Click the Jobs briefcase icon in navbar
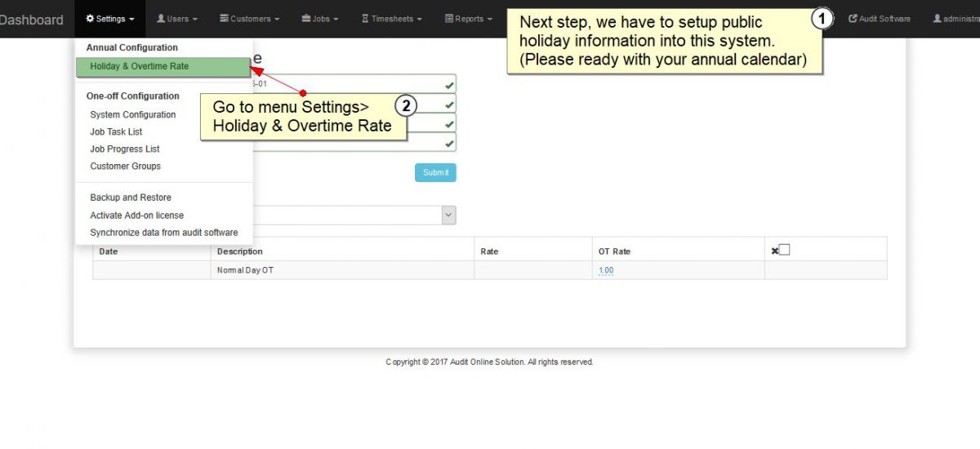This screenshot has height=449, width=980. (305, 19)
